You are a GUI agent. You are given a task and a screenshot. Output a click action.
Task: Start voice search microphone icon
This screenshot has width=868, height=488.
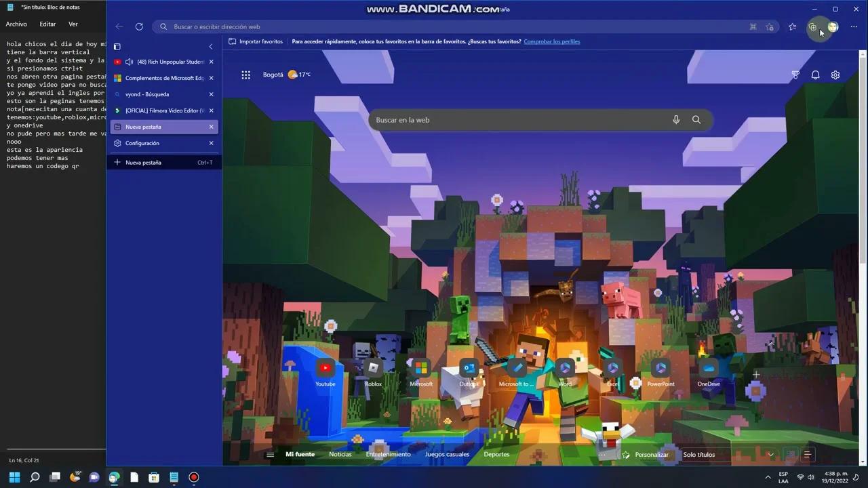click(x=676, y=120)
